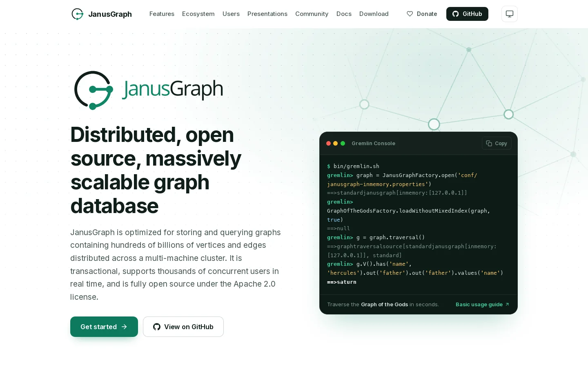This screenshot has width=588, height=368.
Task: Click the JanusGraph brand name in navbar
Action: pyautogui.click(x=110, y=14)
